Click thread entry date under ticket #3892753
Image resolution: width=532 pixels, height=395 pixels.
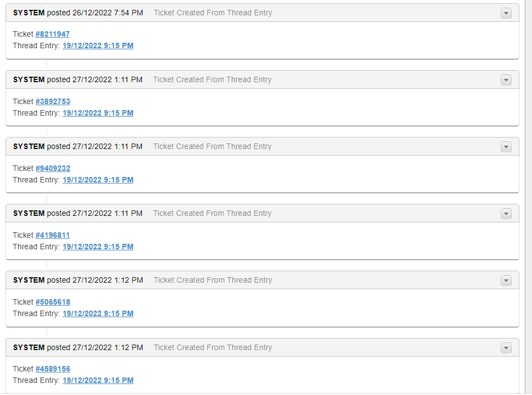(x=98, y=113)
